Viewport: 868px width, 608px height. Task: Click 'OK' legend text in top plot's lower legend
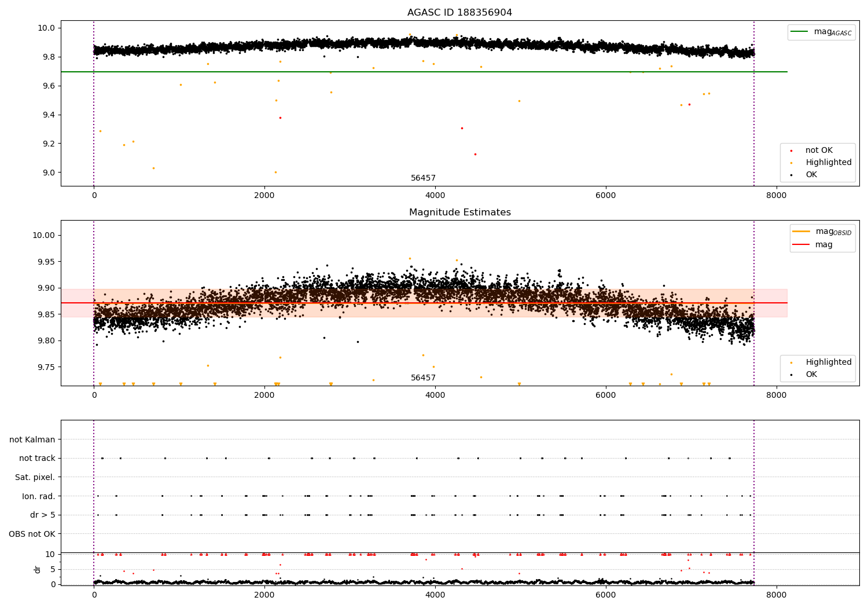coord(811,175)
